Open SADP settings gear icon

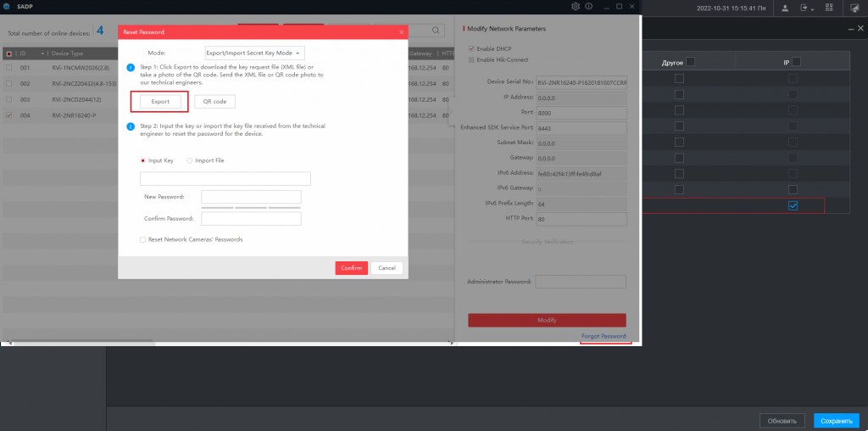[576, 7]
